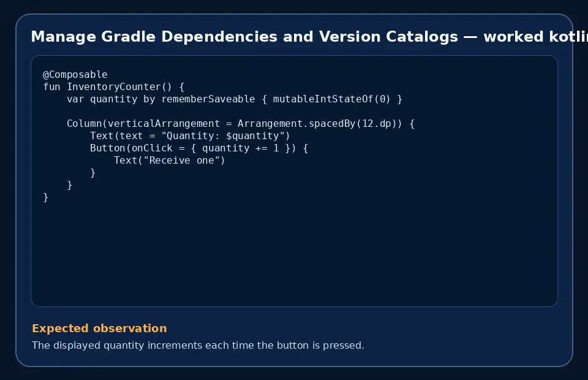This screenshot has height=380, width=588.
Task: Click the '@Composable' annotation line
Action: (x=75, y=74)
